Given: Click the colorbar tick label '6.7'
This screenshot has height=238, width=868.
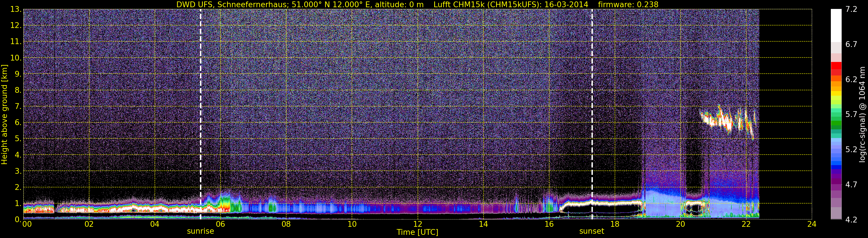Looking at the screenshot, I should click(851, 44).
